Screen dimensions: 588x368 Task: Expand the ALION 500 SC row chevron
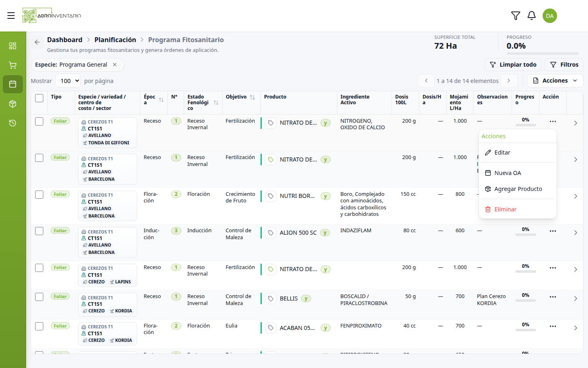click(x=575, y=233)
